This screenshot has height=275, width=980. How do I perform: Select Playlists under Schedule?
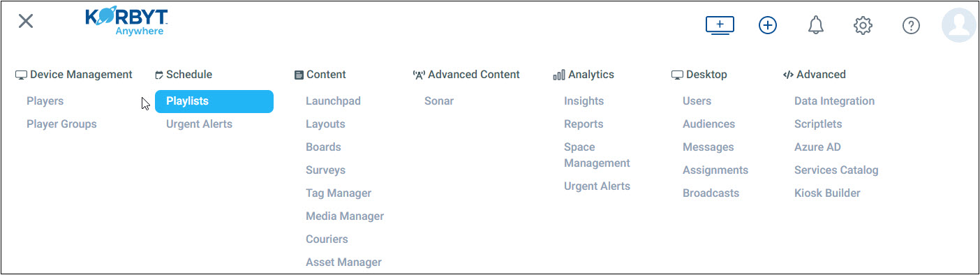click(214, 101)
